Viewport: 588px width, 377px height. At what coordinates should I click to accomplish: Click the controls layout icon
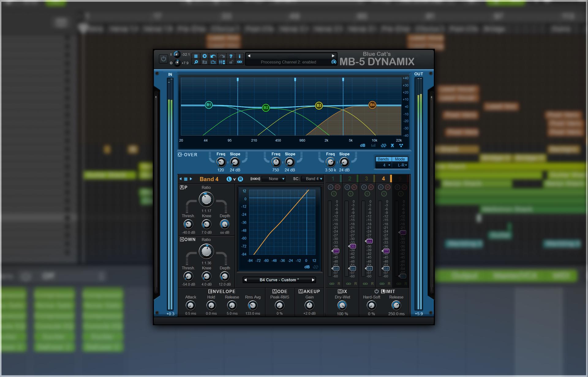click(222, 62)
